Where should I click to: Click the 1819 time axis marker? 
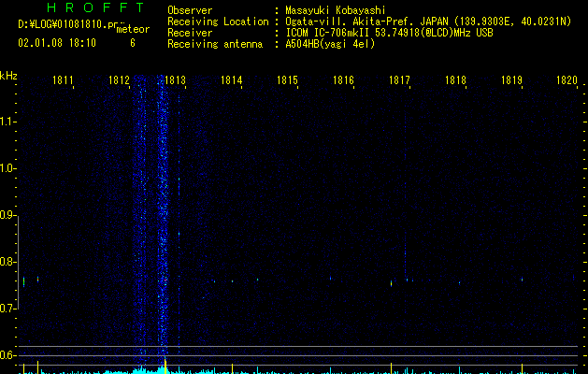point(511,80)
